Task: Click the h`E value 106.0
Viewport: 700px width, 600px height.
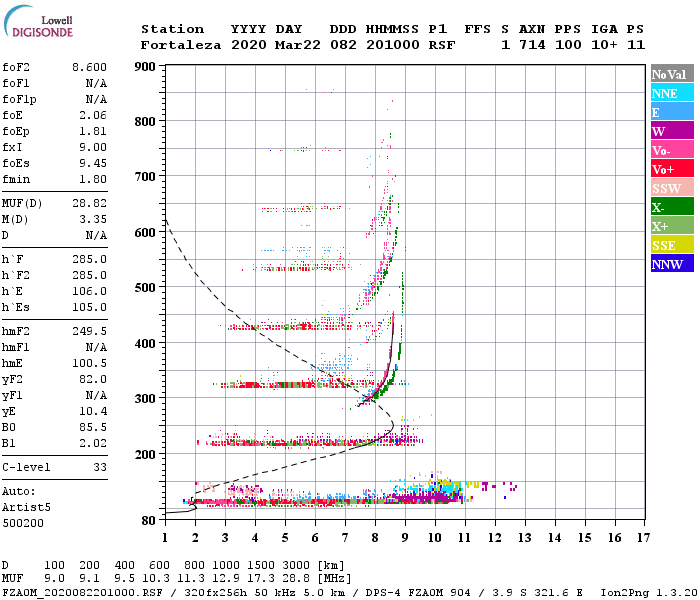Action: coord(89,292)
